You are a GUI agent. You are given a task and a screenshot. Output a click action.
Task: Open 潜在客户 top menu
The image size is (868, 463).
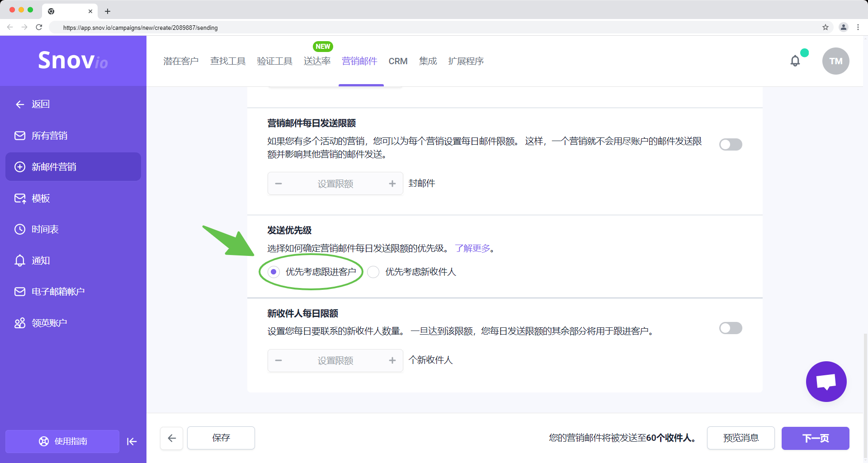[x=181, y=61]
